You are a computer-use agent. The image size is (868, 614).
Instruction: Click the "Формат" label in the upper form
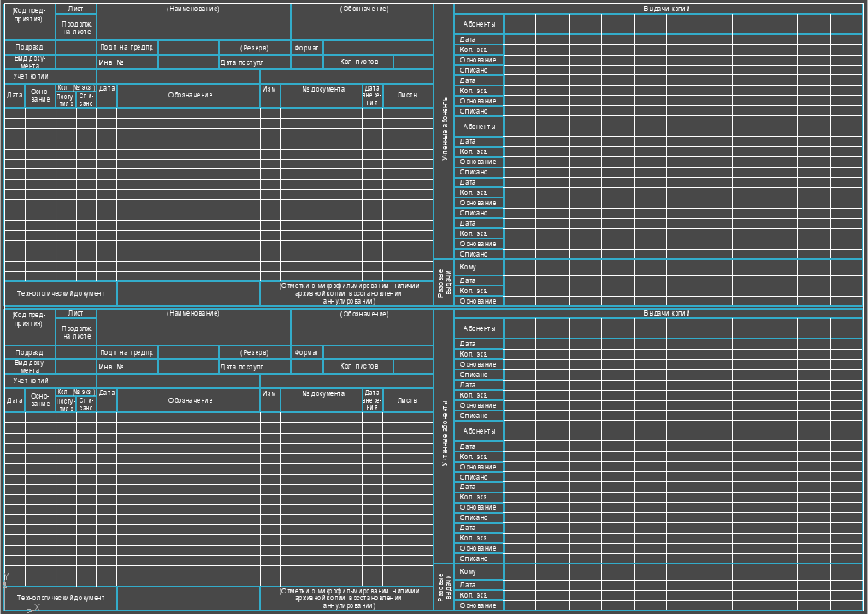[x=306, y=48]
